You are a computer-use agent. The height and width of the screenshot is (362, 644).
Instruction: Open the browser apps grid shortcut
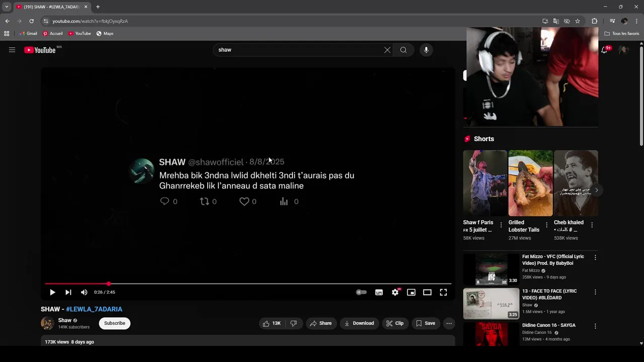[x=7, y=34]
